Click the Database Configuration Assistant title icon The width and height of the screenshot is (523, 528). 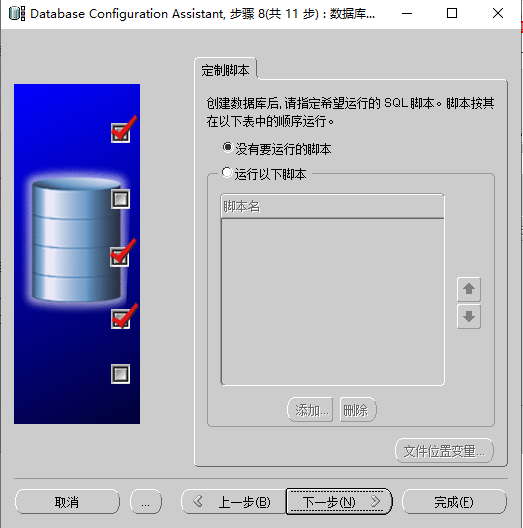point(17,13)
